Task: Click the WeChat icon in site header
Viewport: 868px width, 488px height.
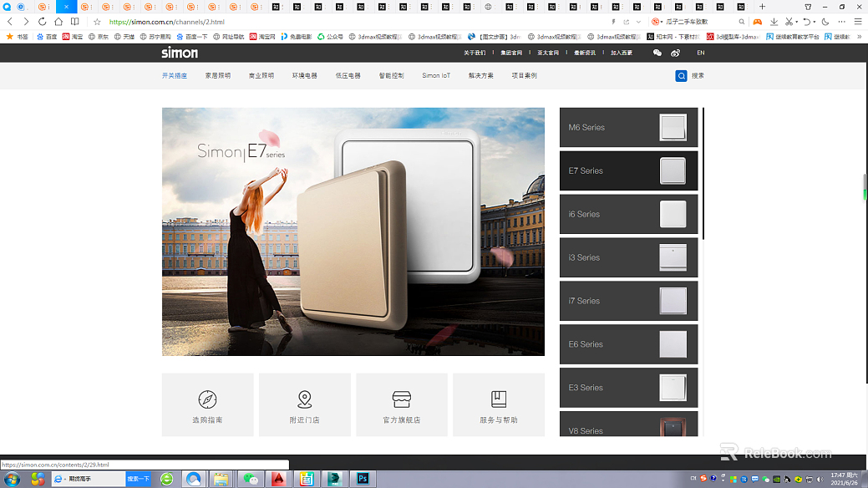Action: 657,53
